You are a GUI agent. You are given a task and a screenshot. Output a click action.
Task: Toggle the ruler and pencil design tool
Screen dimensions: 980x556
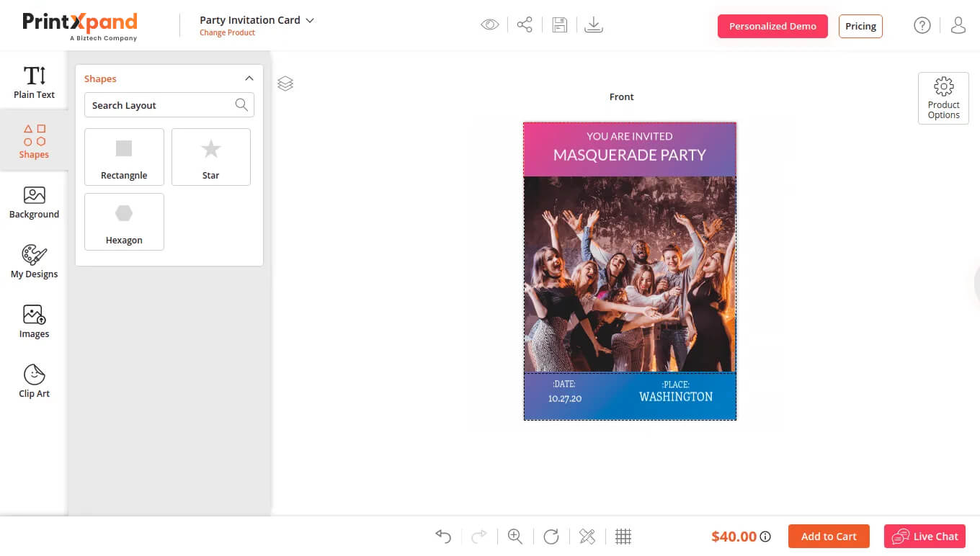[587, 537]
